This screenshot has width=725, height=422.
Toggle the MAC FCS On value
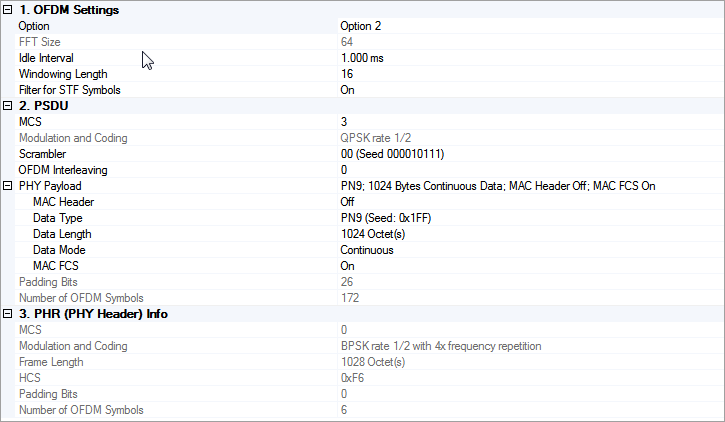348,266
